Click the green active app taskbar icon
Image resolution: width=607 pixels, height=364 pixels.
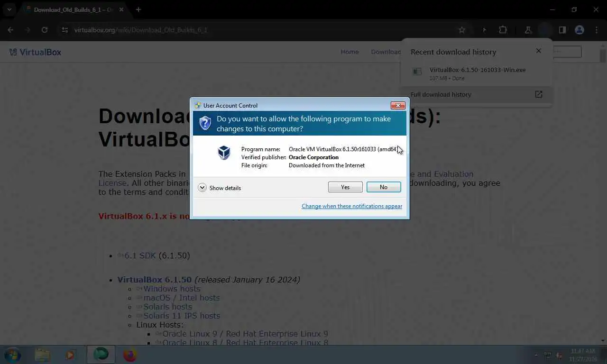click(x=101, y=355)
